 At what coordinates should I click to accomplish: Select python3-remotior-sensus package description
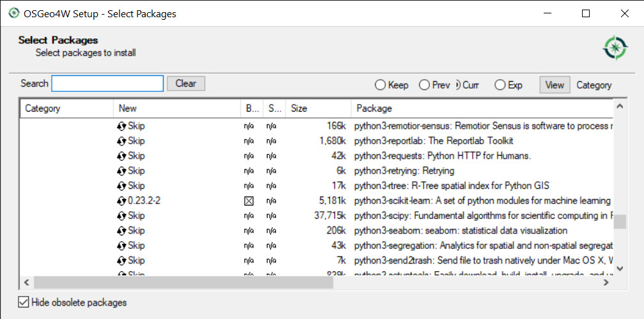[x=484, y=126]
